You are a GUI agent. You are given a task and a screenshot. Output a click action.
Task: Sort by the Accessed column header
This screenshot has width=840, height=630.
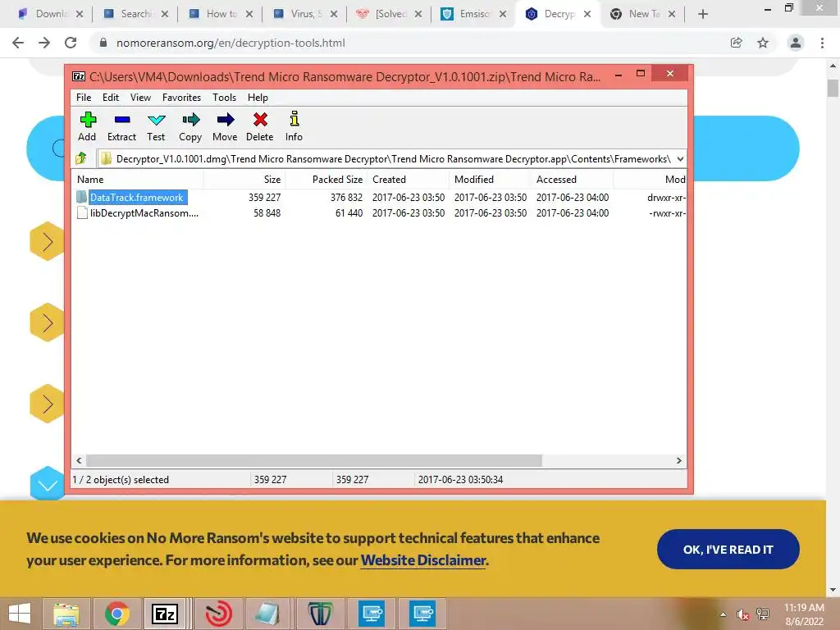pos(572,180)
